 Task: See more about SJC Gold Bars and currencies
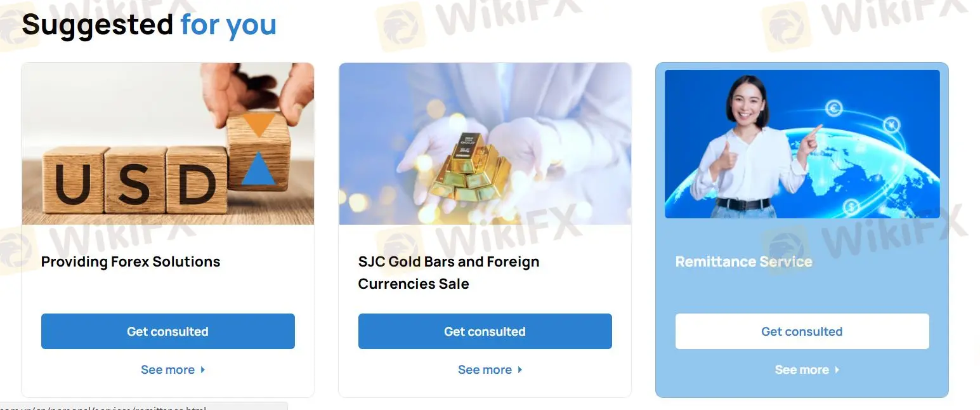(485, 369)
